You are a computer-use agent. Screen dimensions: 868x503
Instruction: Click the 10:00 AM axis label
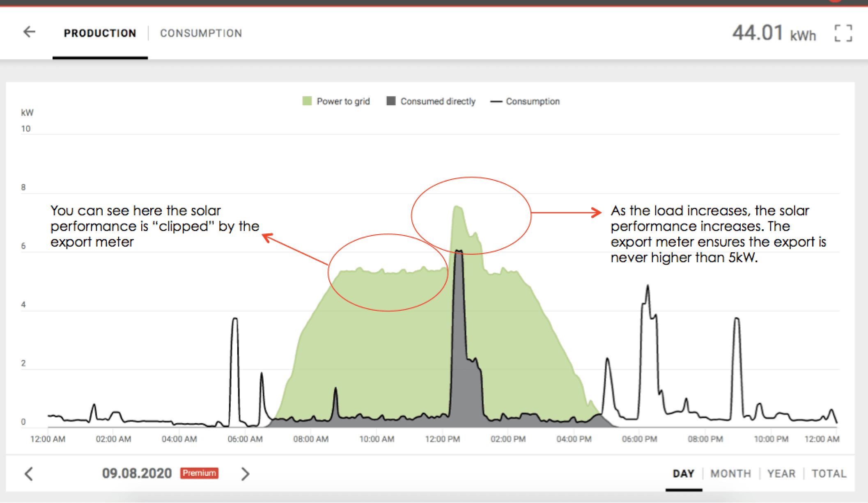coord(377,439)
